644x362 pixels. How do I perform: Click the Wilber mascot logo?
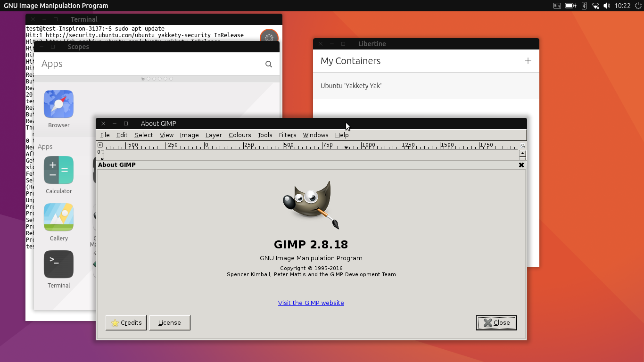(311, 205)
